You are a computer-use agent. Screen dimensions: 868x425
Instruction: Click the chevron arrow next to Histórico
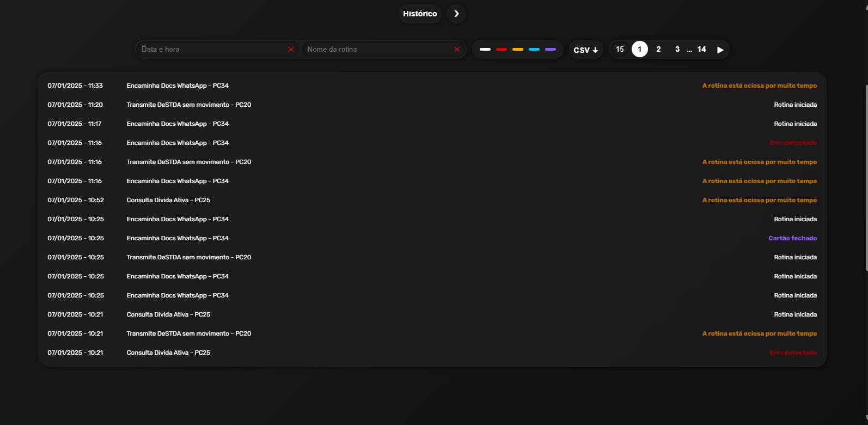(x=456, y=14)
